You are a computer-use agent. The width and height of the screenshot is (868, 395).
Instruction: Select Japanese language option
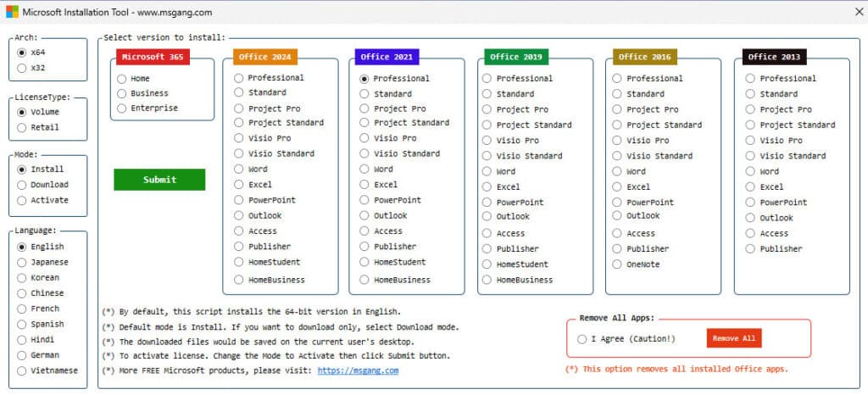[x=22, y=263]
